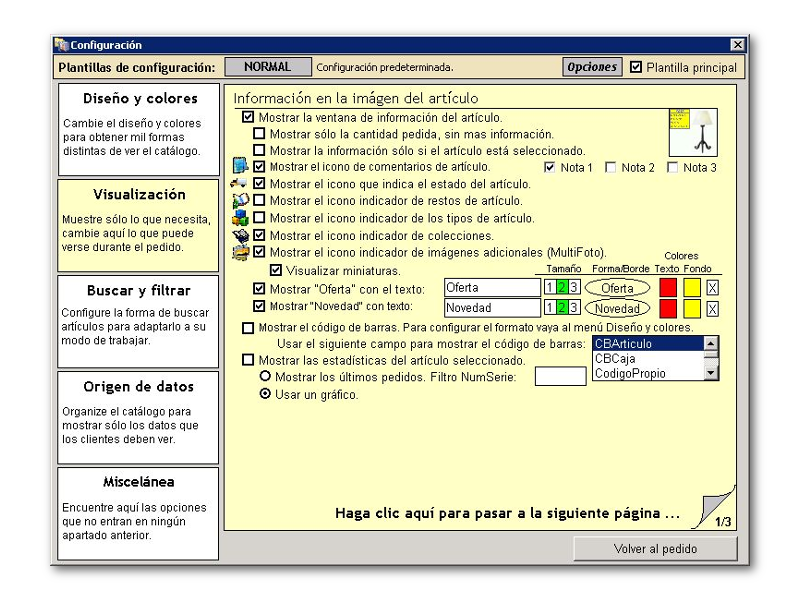Click the X icon in the Oferta row

[712, 288]
